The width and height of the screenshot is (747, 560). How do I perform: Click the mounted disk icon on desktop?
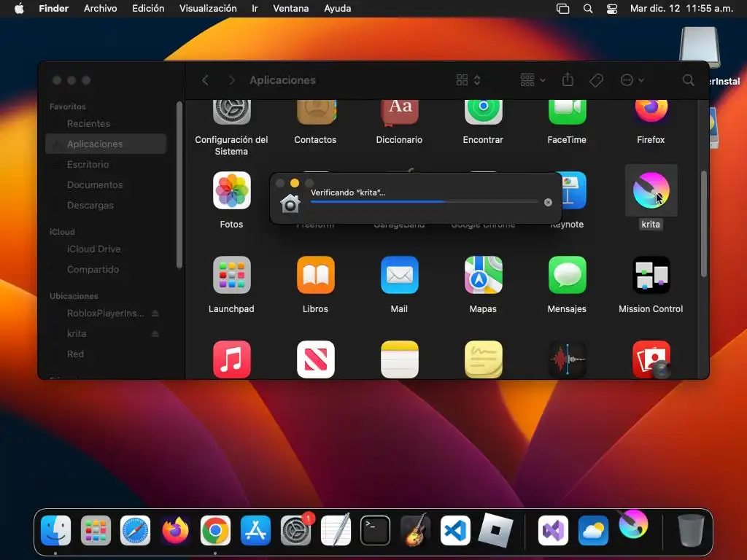tap(700, 47)
